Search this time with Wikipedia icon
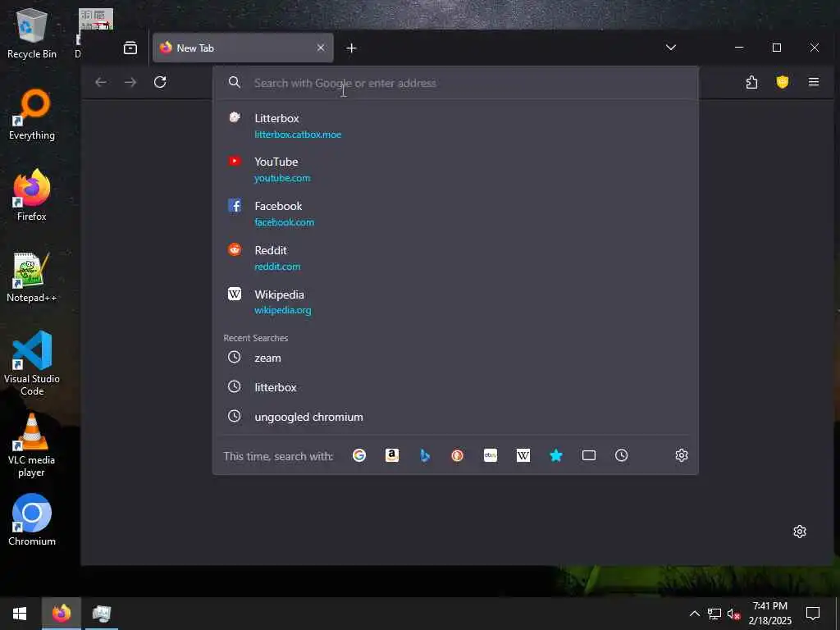The width and height of the screenshot is (840, 630). pos(523,455)
